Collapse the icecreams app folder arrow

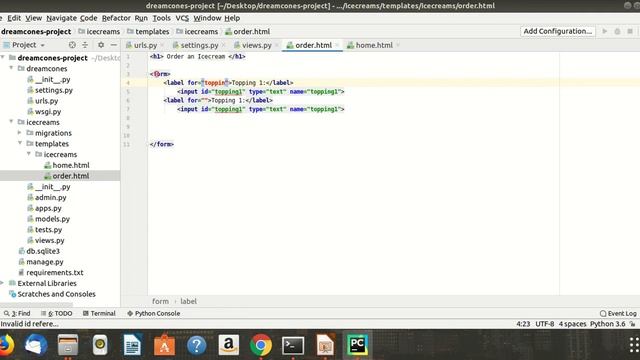[x=12, y=122]
